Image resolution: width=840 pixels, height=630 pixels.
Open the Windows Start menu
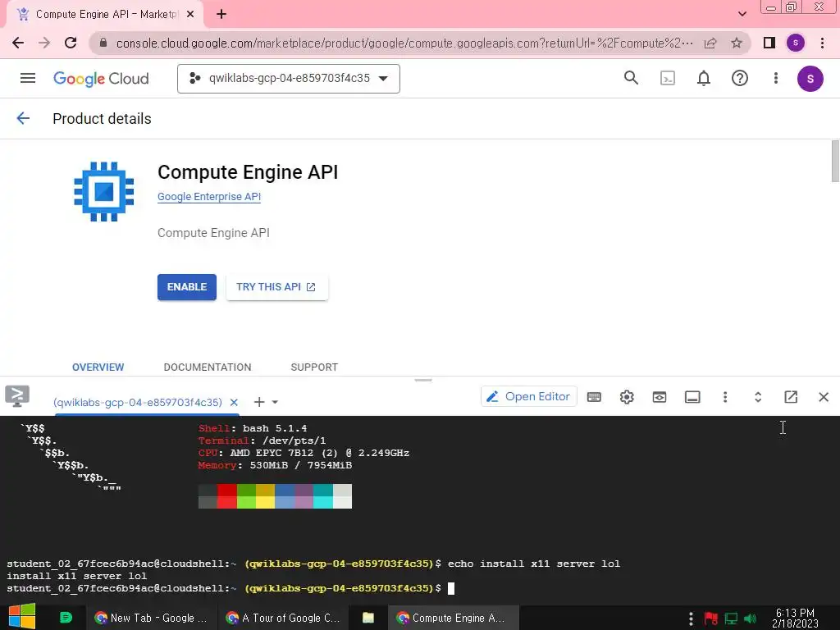pos(21,617)
